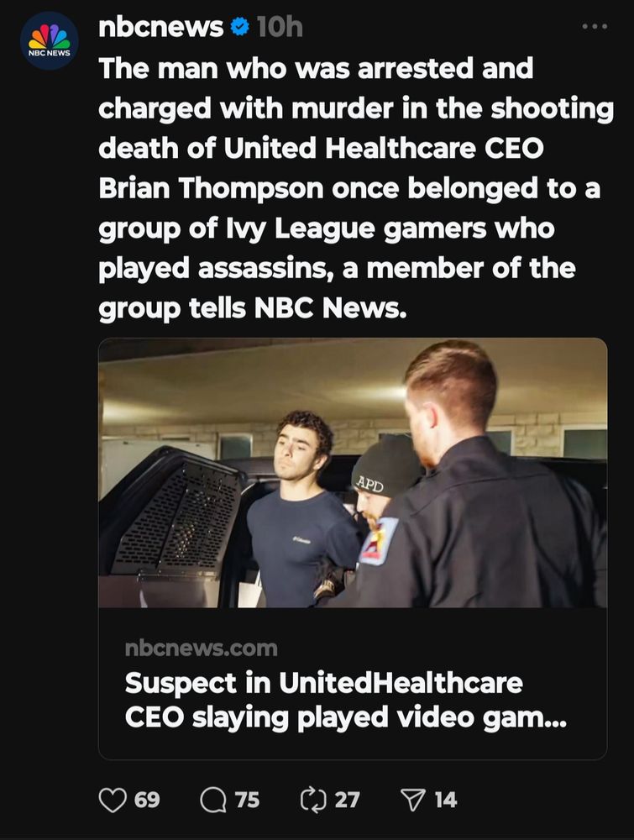
Task: Click the 10h timestamp
Action: 280,27
